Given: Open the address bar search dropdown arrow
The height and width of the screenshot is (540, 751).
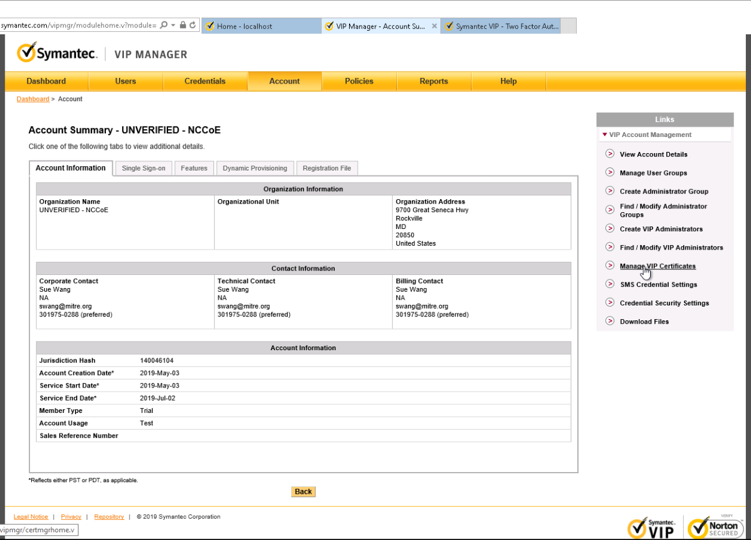Looking at the screenshot, I should [173, 25].
